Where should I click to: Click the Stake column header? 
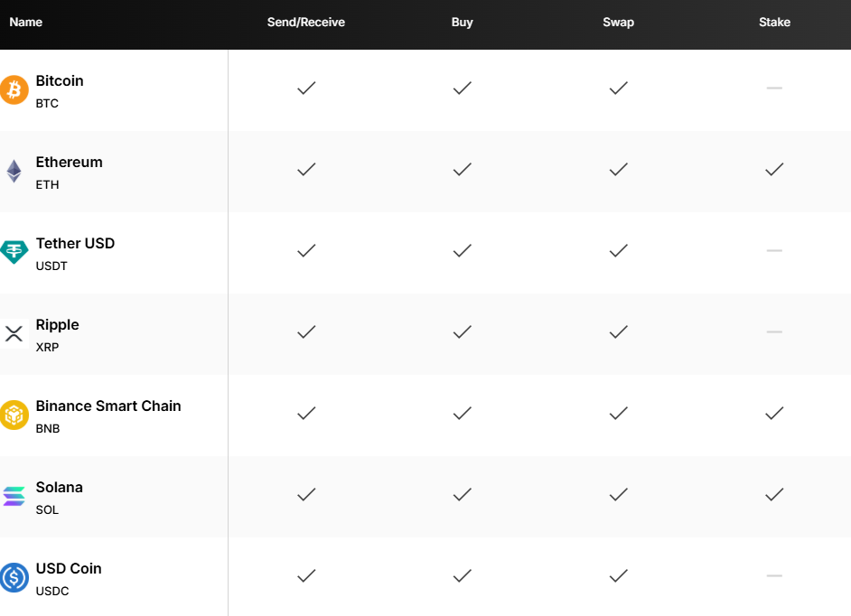pos(774,22)
